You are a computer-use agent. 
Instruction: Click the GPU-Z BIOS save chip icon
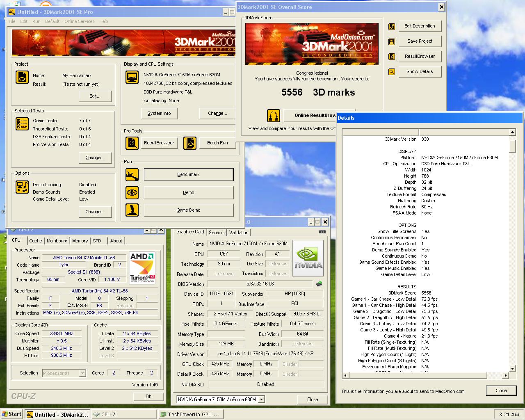click(x=319, y=284)
